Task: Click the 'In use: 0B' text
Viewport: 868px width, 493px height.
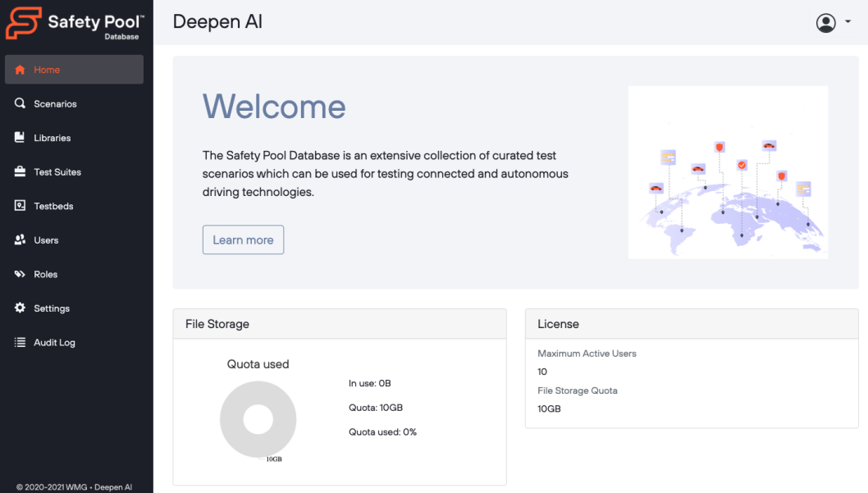Action: (370, 383)
